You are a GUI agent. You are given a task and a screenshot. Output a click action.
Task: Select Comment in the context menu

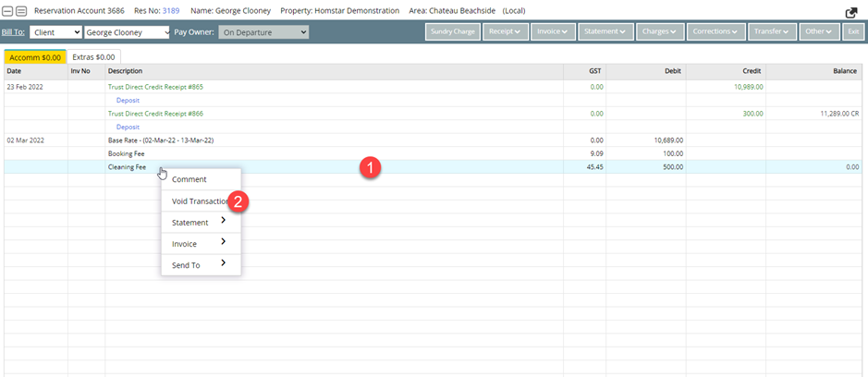[x=189, y=179]
